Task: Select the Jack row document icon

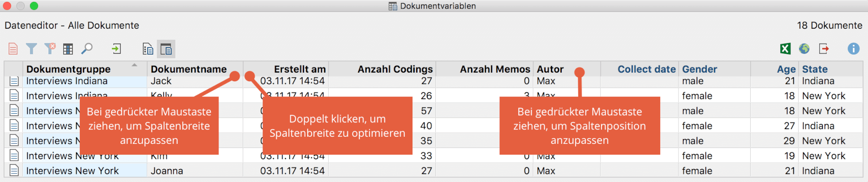Action: pyautogui.click(x=14, y=81)
